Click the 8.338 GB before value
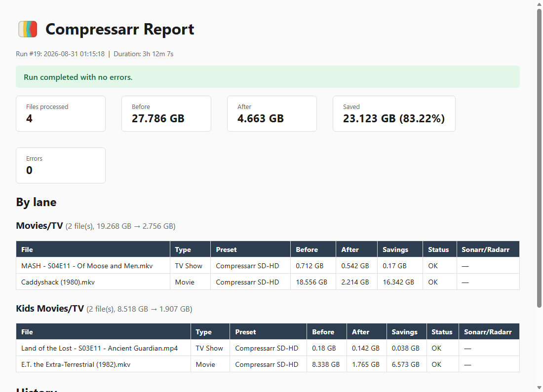 point(326,364)
